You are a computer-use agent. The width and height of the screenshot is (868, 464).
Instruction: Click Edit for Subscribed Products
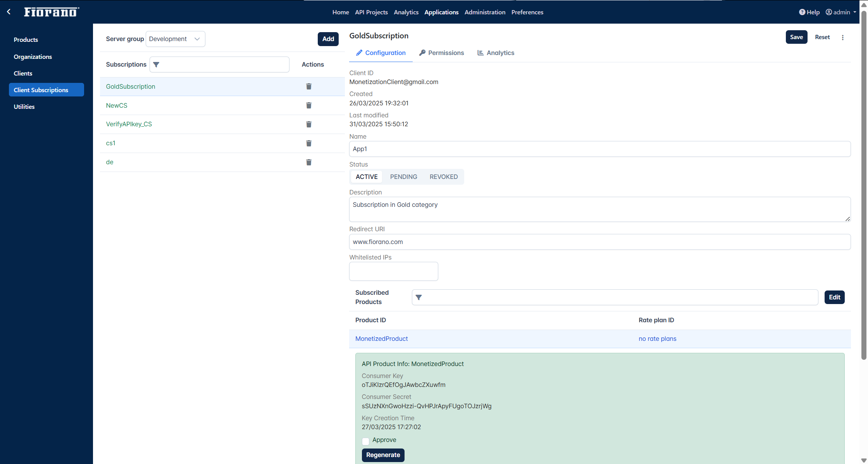tap(834, 297)
